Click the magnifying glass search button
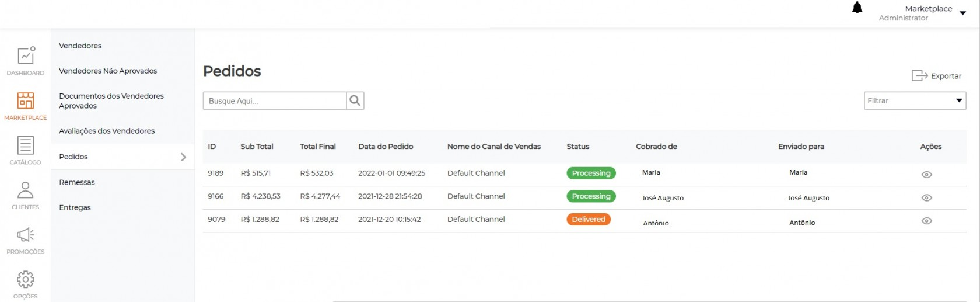The width and height of the screenshot is (980, 302). click(x=355, y=100)
